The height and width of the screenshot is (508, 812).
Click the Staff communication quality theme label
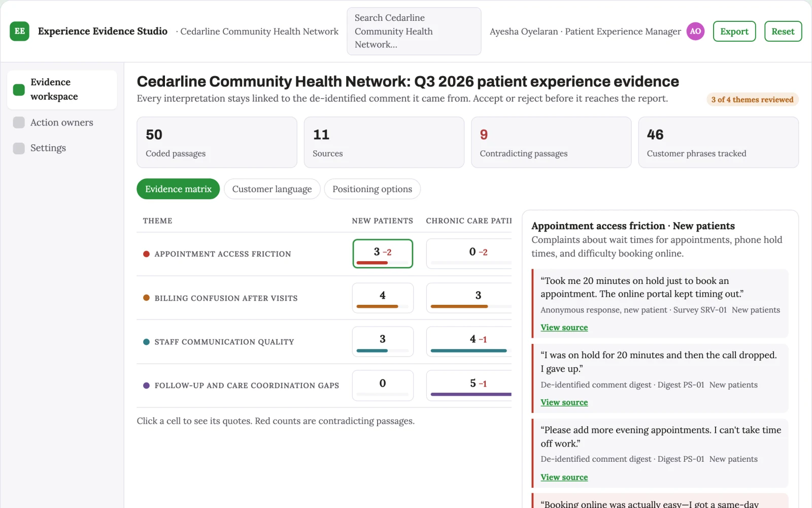pyautogui.click(x=224, y=342)
